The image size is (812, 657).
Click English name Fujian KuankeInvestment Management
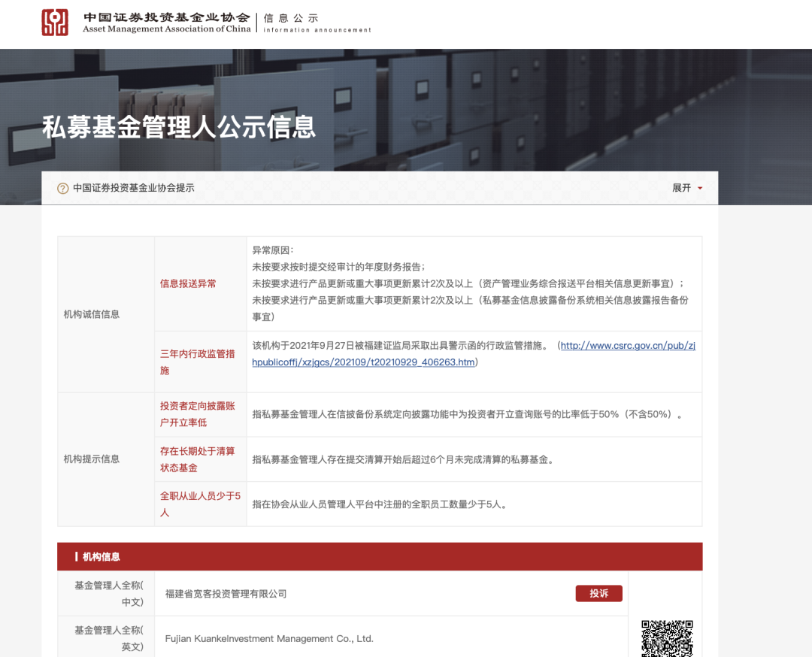click(x=269, y=639)
